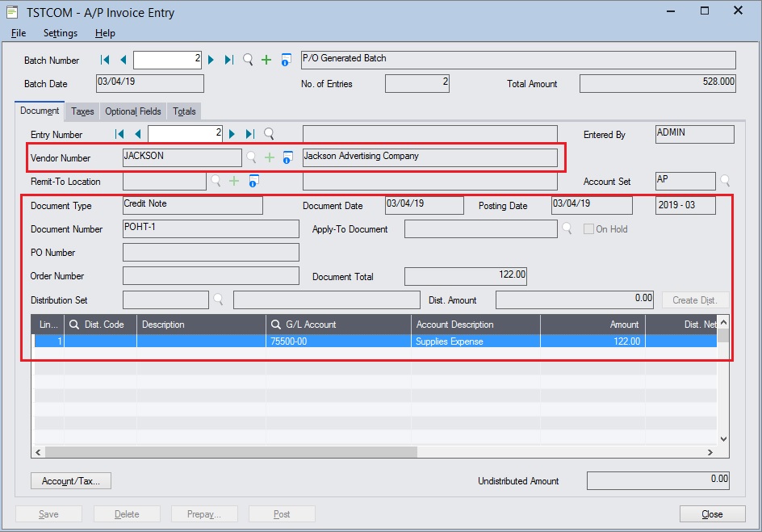Screen dimensions: 762x532
Task: Open the Settings menu
Action: (x=61, y=33)
